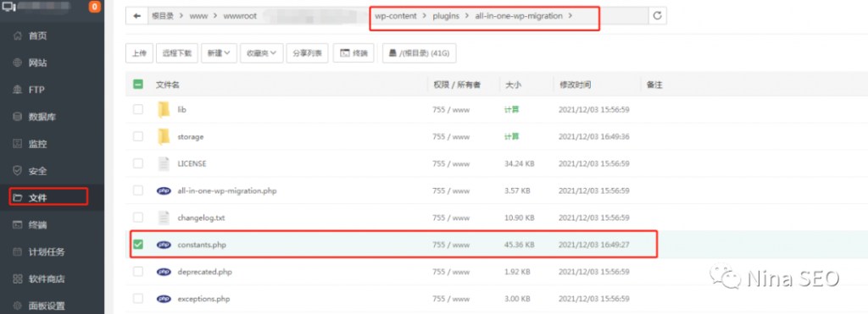Sort by the 修改时间 column header
Image resolution: width=868 pixels, height=314 pixels.
(x=575, y=85)
